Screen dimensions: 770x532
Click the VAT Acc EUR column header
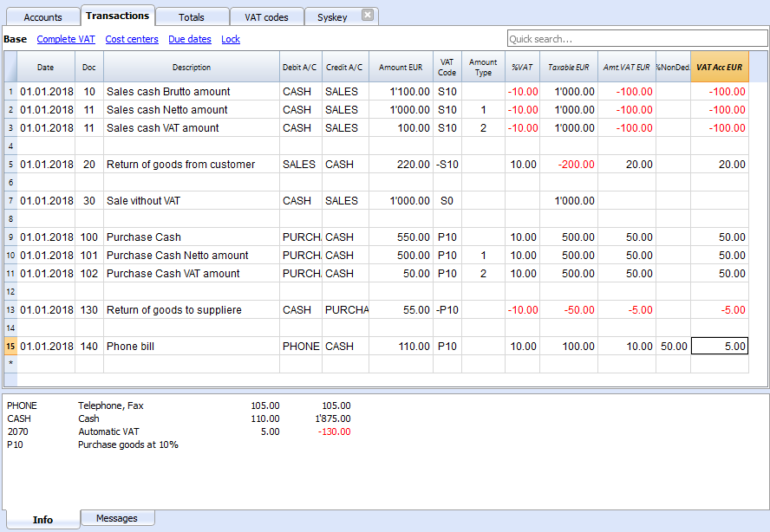click(720, 68)
